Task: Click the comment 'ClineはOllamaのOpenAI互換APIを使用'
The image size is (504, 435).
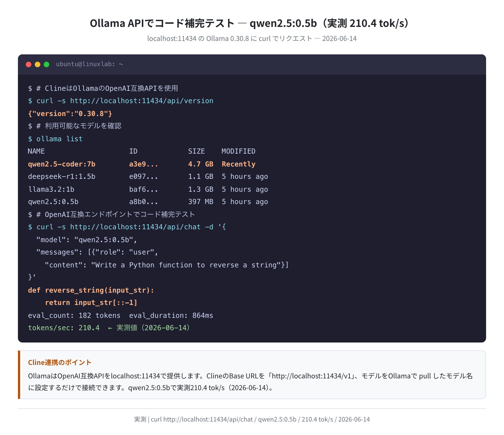Action: pyautogui.click(x=103, y=88)
